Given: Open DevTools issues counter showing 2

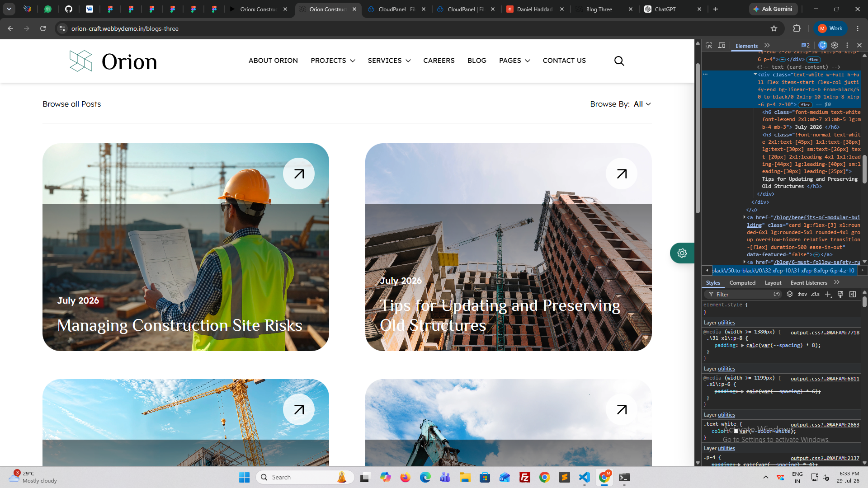Looking at the screenshot, I should [x=806, y=45].
